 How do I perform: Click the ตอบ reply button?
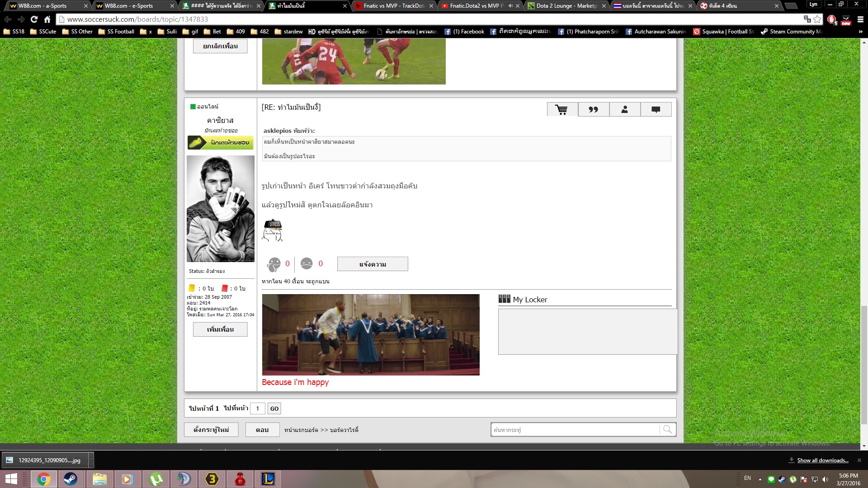262,430
